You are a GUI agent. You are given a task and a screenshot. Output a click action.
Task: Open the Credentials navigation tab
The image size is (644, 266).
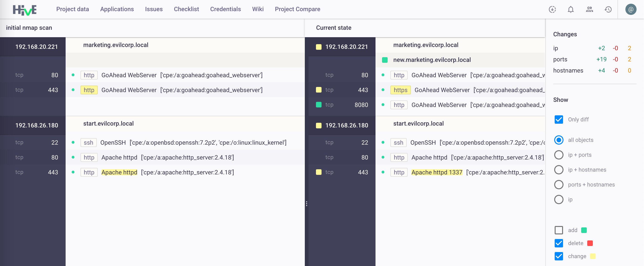[225, 9]
